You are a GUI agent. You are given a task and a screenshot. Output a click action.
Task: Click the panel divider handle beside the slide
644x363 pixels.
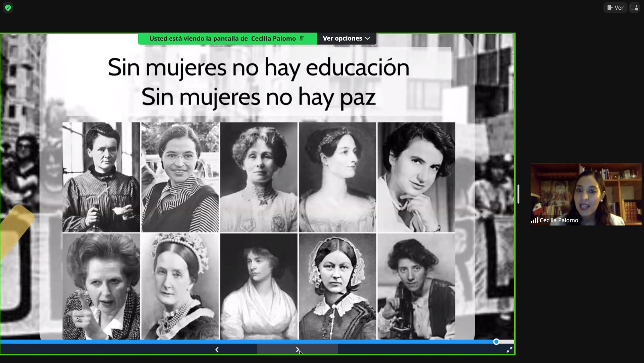[x=518, y=194]
